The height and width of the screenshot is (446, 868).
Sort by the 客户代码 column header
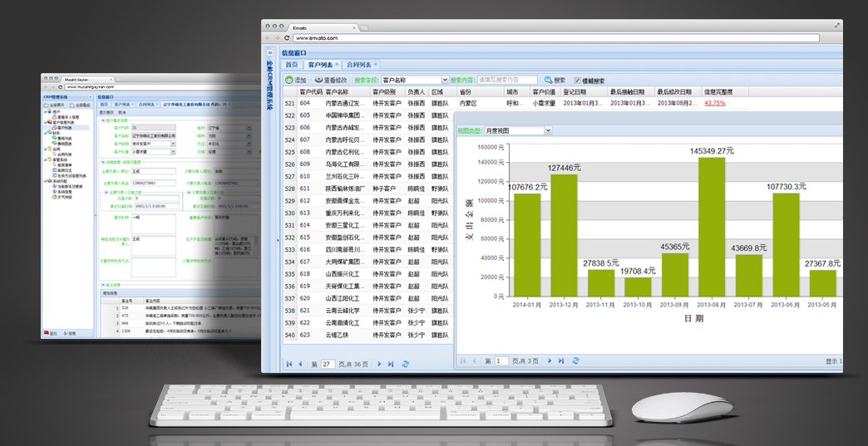pos(311,91)
